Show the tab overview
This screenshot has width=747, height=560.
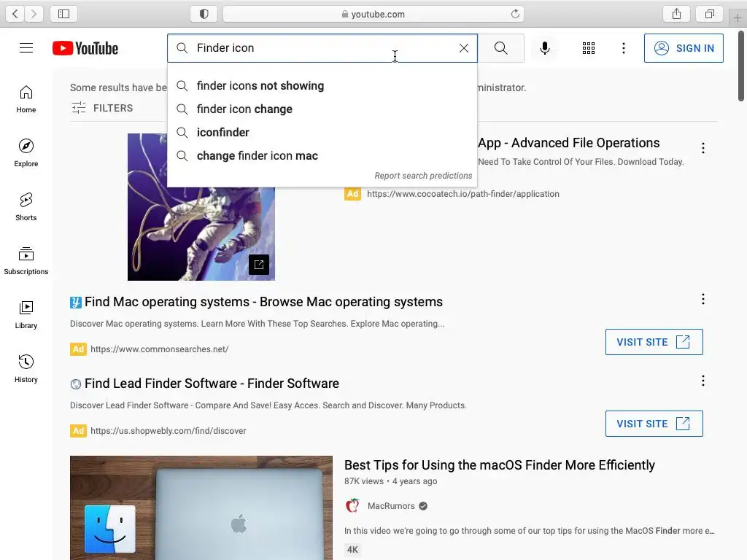[709, 14]
